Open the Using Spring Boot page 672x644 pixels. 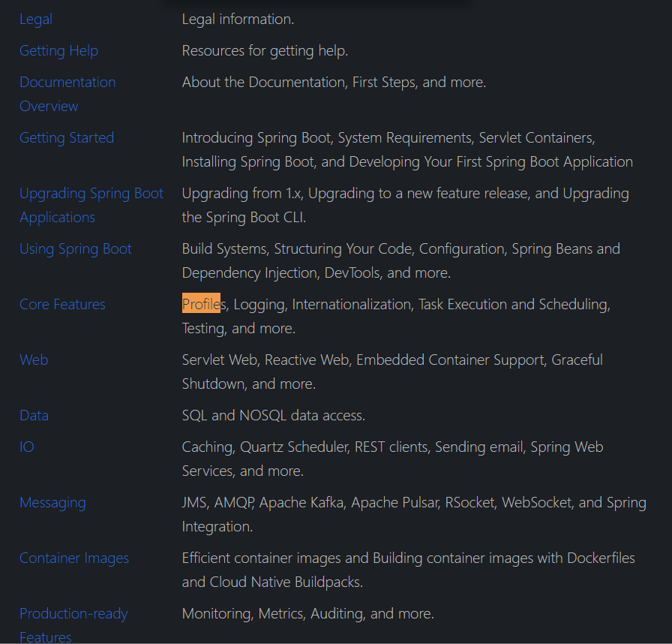click(75, 248)
